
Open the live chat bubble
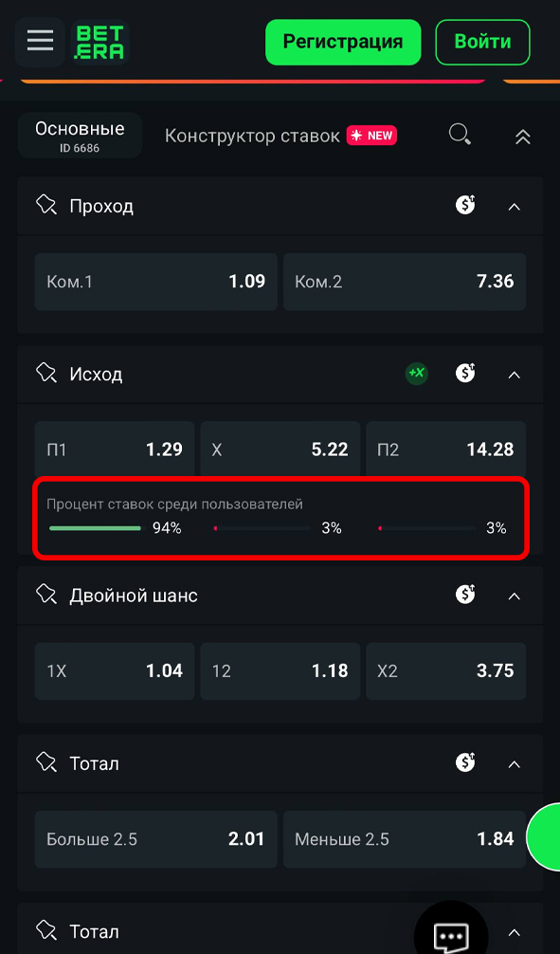click(x=450, y=935)
